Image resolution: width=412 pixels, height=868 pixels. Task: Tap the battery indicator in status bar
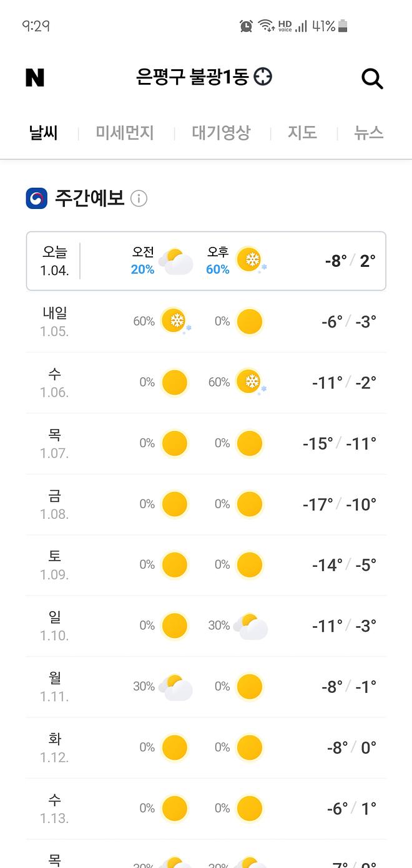pos(342,26)
